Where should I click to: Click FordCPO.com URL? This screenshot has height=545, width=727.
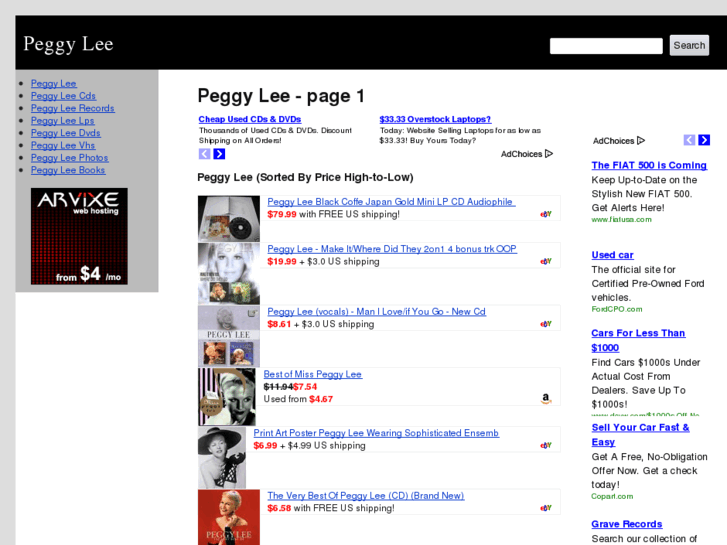pyautogui.click(x=617, y=309)
